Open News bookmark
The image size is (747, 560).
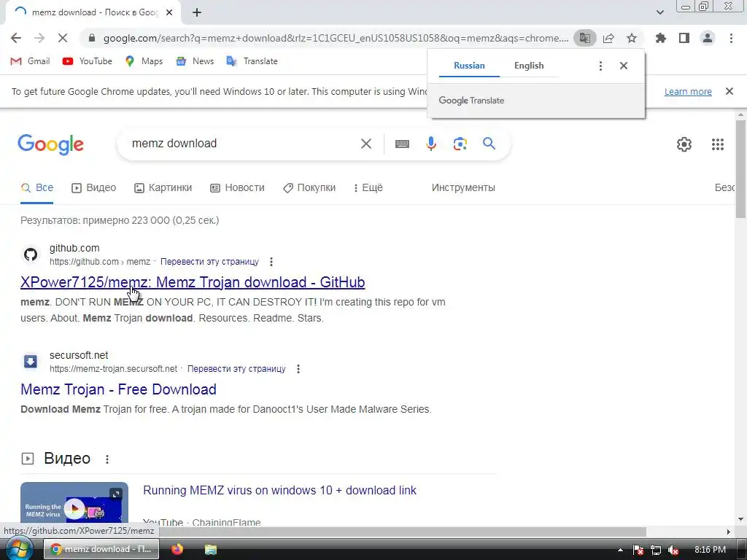click(x=195, y=61)
